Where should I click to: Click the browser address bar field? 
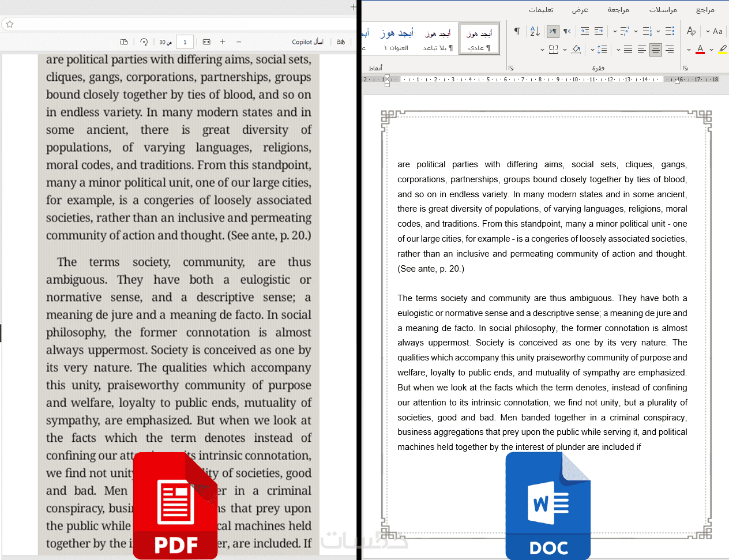tap(180, 24)
